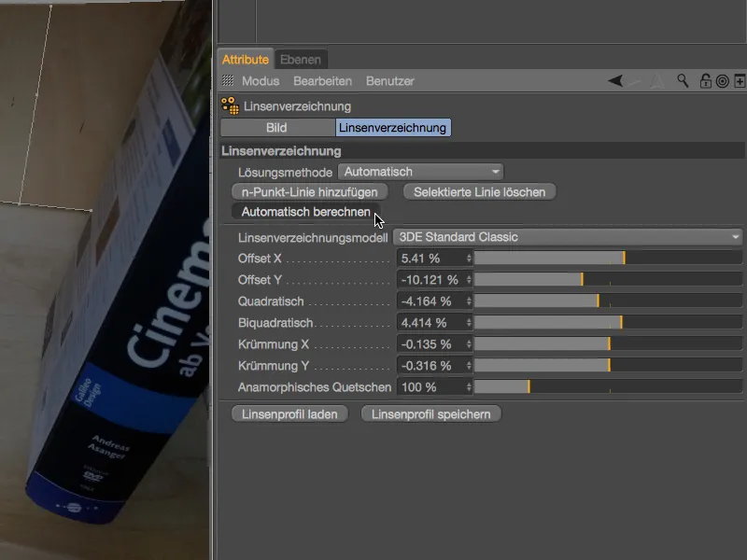This screenshot has height=560, width=747.
Task: Click the Linsenverzeichnung section header
Action: tap(482, 151)
